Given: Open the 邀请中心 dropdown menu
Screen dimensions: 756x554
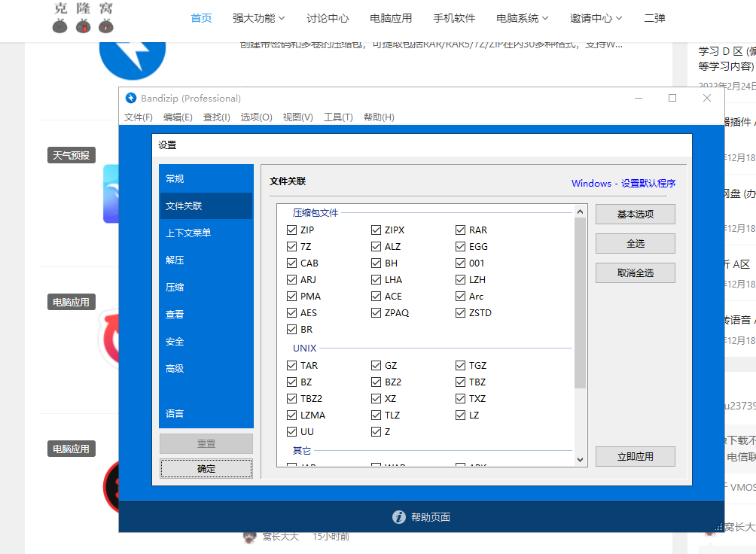Looking at the screenshot, I should (x=596, y=18).
